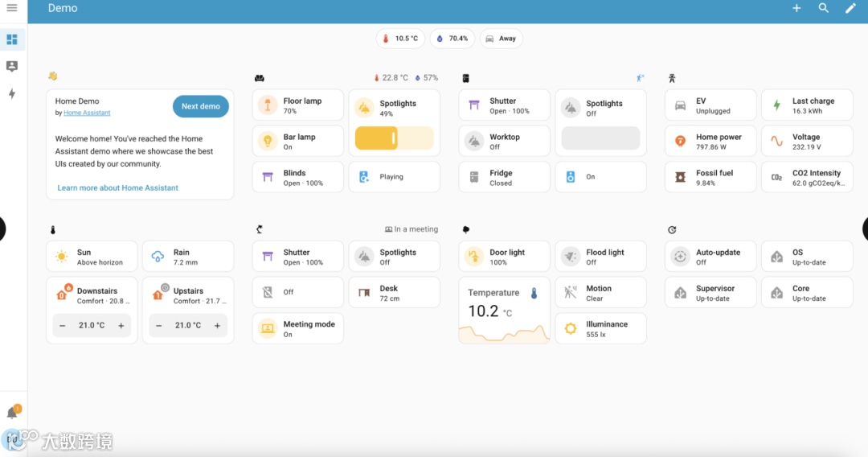The image size is (868, 457).
Task: Open the Temperature graph card
Action: pos(504,311)
